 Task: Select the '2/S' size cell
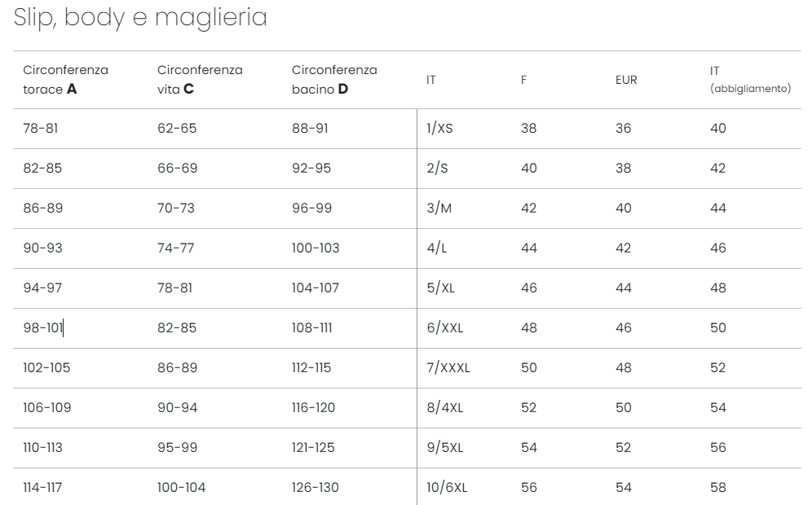437,168
